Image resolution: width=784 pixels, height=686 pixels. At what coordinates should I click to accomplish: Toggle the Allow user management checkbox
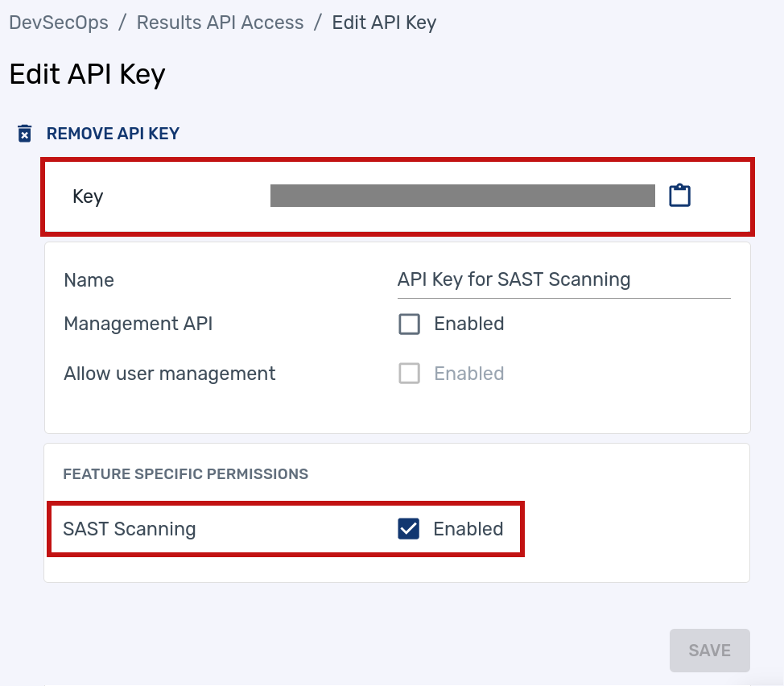click(x=410, y=373)
